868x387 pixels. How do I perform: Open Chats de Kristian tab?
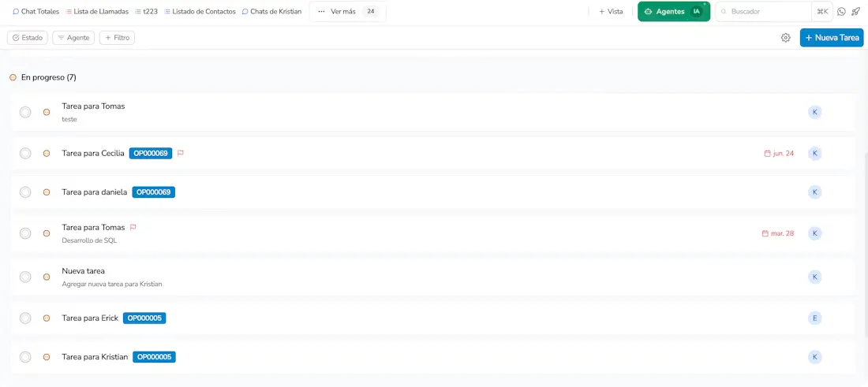pyautogui.click(x=271, y=12)
